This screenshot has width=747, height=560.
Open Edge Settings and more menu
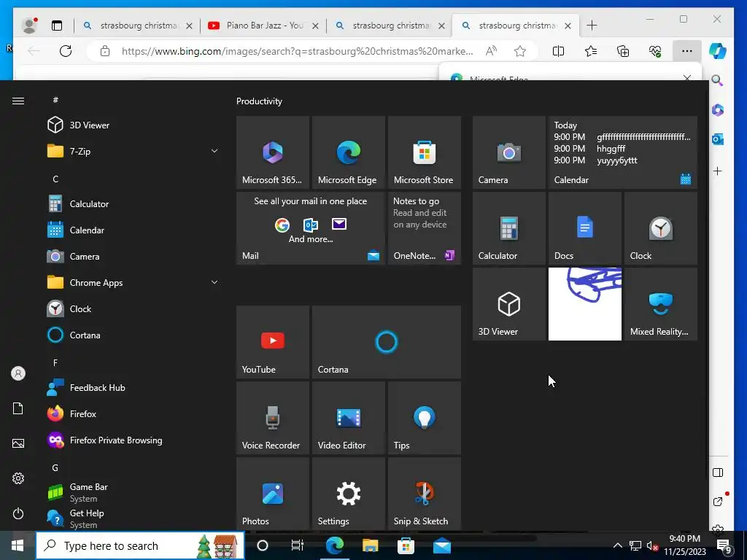point(686,51)
